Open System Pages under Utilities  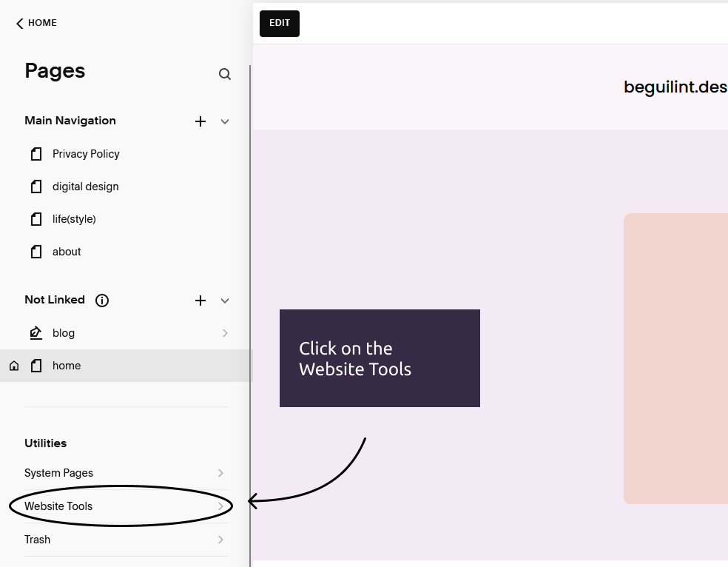pyautogui.click(x=124, y=473)
